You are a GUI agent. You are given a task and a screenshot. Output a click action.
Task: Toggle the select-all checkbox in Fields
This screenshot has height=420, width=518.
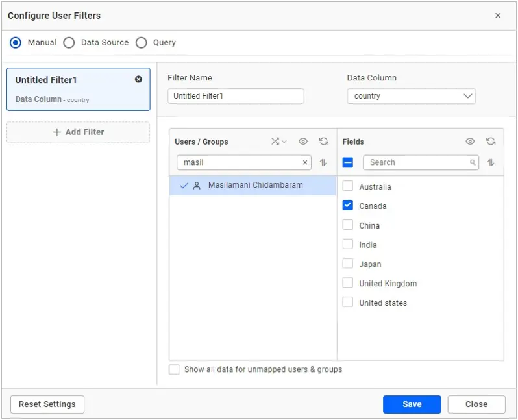coord(347,162)
